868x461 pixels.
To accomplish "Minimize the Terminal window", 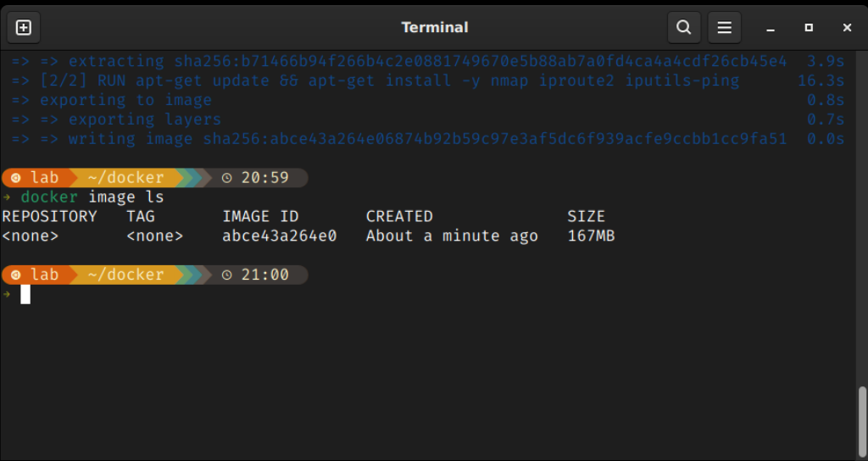I will (770, 28).
